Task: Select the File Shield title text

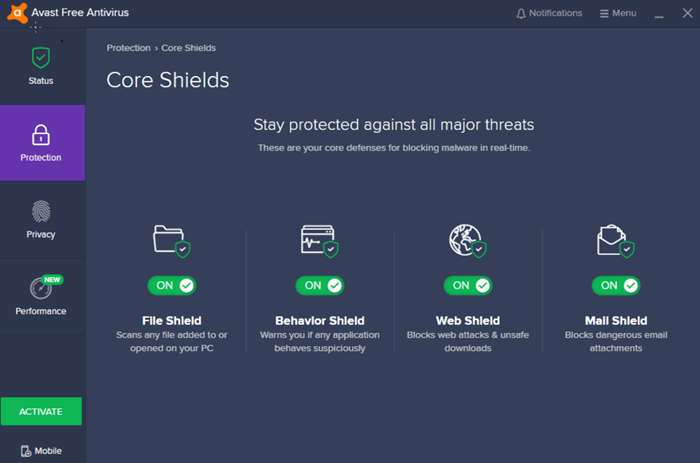Action: [x=172, y=321]
